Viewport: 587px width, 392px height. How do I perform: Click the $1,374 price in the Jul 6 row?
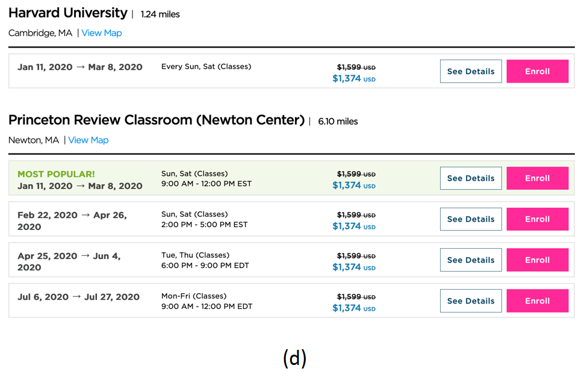(x=347, y=308)
